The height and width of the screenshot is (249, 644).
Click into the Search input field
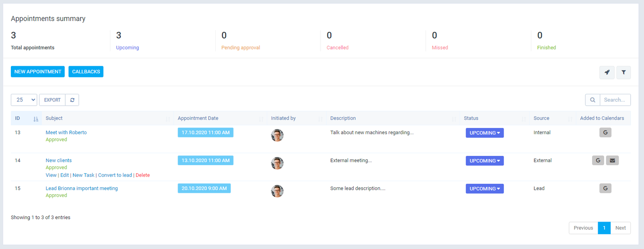tap(615, 100)
